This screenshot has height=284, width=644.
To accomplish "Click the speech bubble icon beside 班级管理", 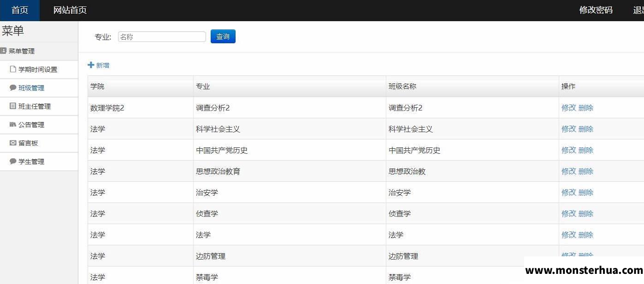I will click(x=13, y=87).
